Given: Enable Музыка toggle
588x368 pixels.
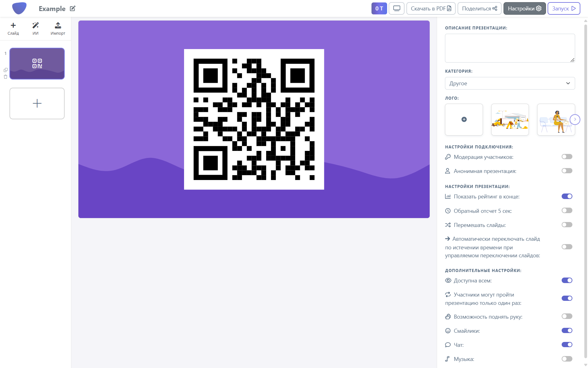Looking at the screenshot, I should point(567,359).
